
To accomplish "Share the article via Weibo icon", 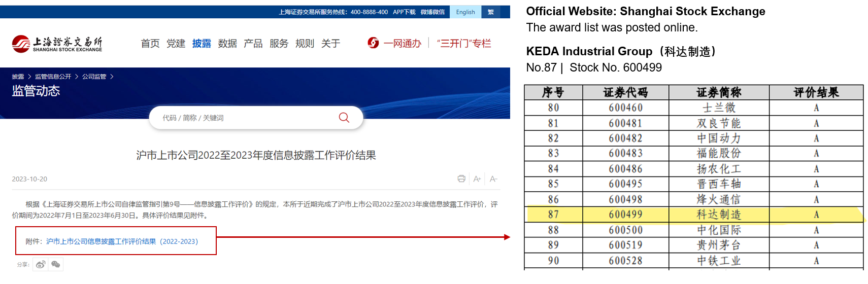I will click(41, 264).
